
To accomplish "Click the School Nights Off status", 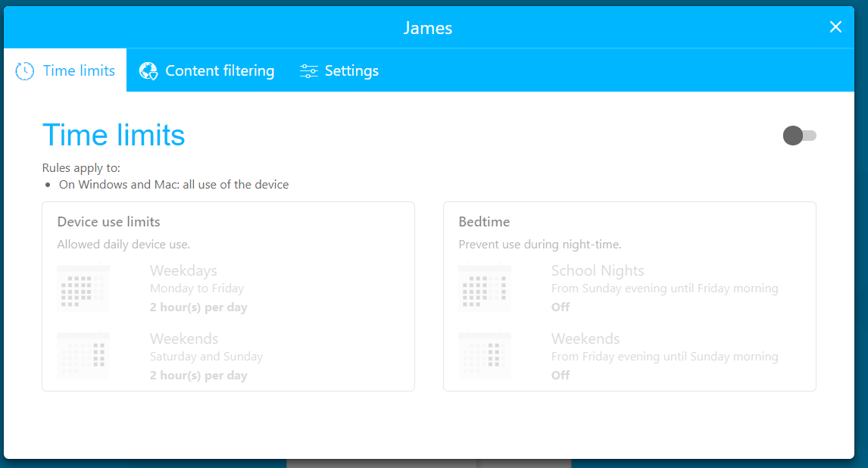I will [x=560, y=307].
